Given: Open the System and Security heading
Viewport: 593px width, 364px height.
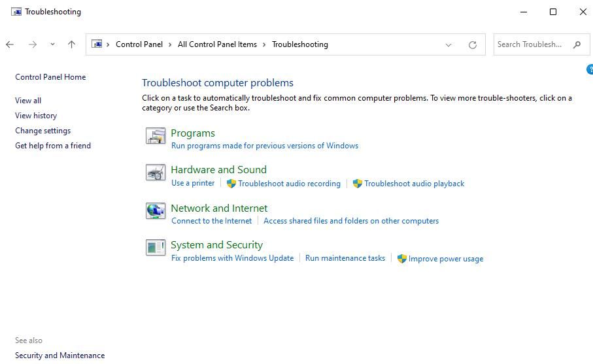Looking at the screenshot, I should pyautogui.click(x=216, y=245).
